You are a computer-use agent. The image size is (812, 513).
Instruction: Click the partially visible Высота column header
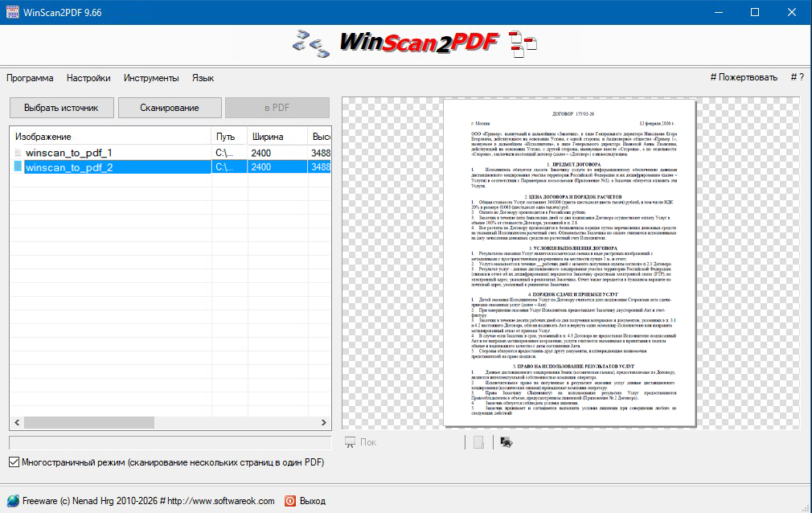click(319, 137)
